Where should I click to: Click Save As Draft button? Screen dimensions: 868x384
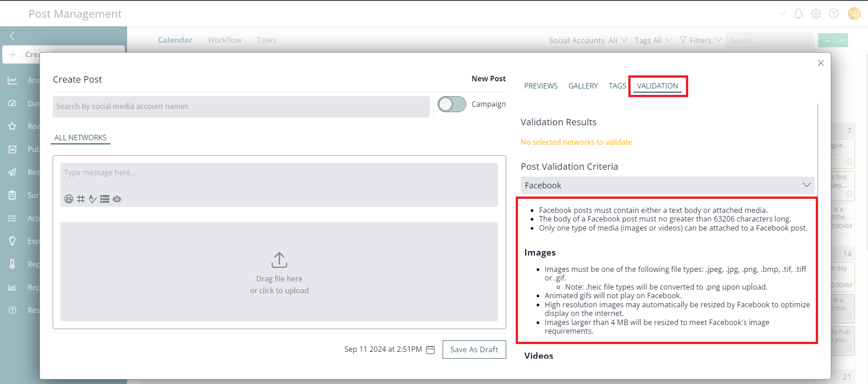click(474, 350)
